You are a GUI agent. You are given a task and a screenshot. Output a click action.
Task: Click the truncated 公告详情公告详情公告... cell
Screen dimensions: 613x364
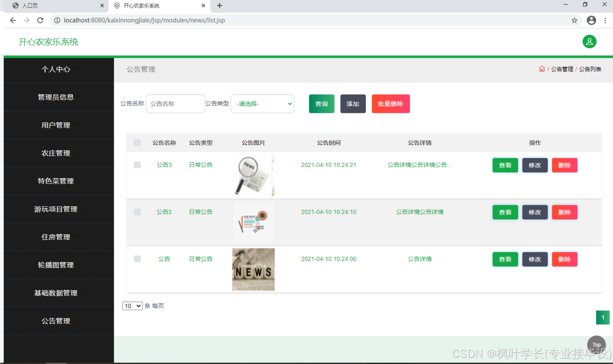point(419,165)
